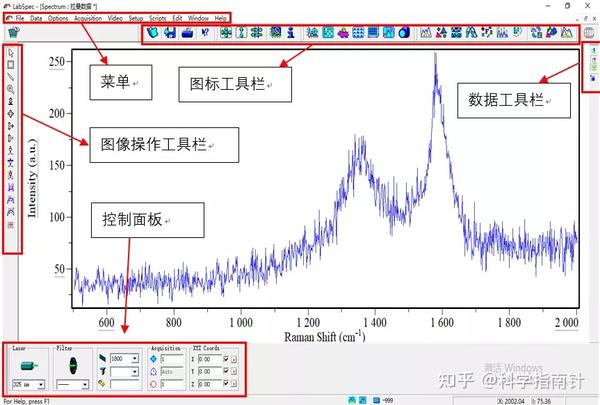Open the Data menu

click(x=36, y=18)
